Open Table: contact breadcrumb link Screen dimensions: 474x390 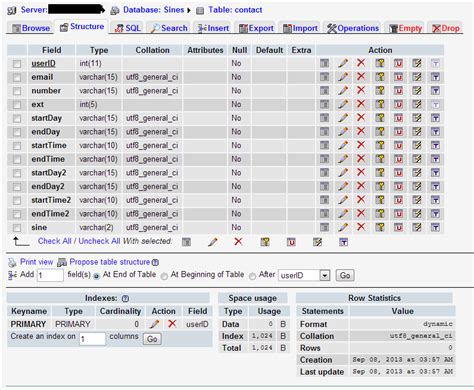pyautogui.click(x=235, y=10)
